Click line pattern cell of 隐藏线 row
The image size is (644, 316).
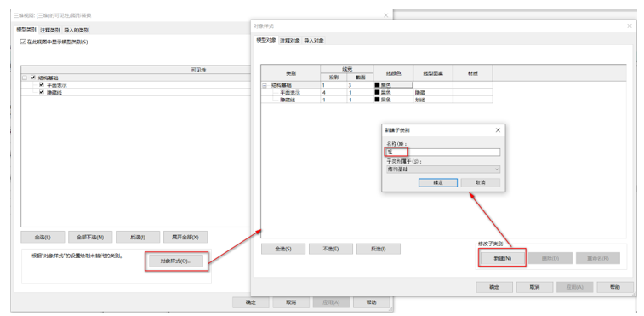[433, 100]
